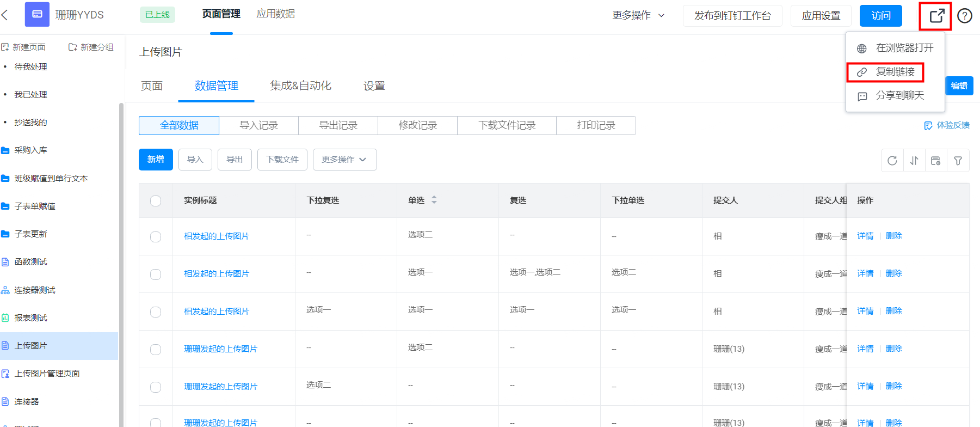Show the 导入记录 tab
Viewport: 980px width, 427px height.
(x=259, y=125)
